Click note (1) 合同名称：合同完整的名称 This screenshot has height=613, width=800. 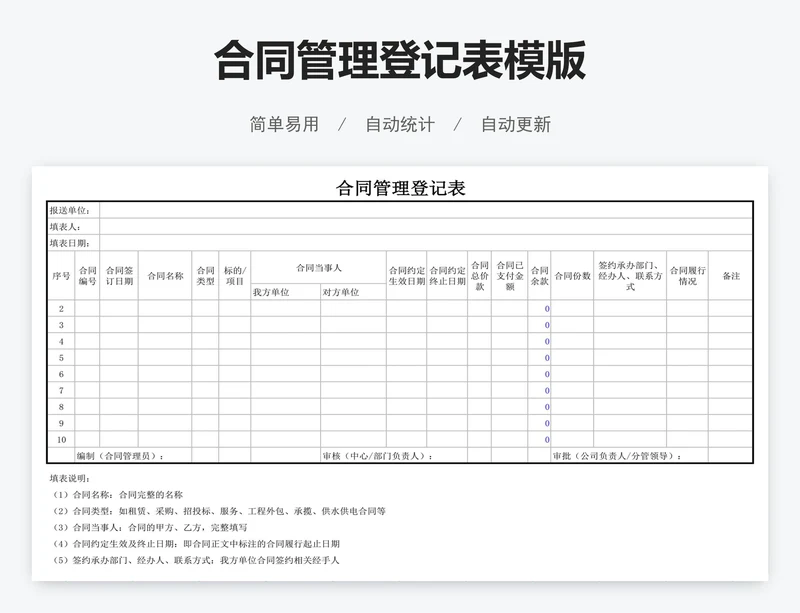117,495
